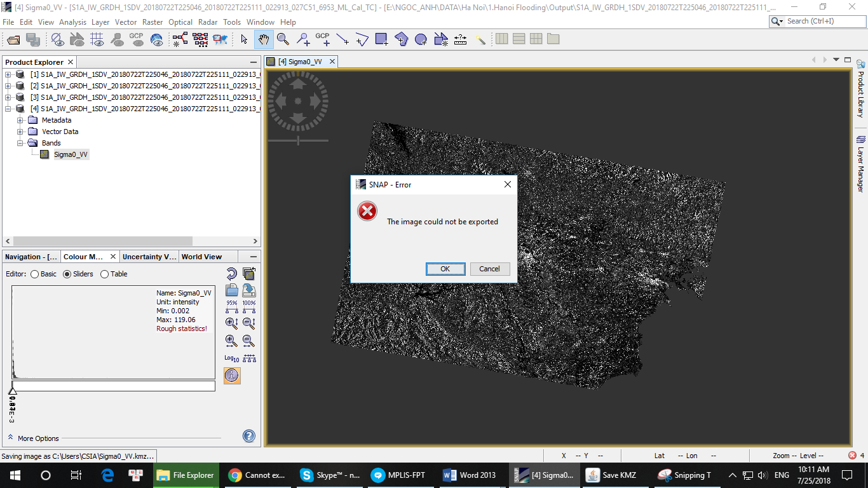
Task: Expand the Metadata folder node
Action: (20, 120)
